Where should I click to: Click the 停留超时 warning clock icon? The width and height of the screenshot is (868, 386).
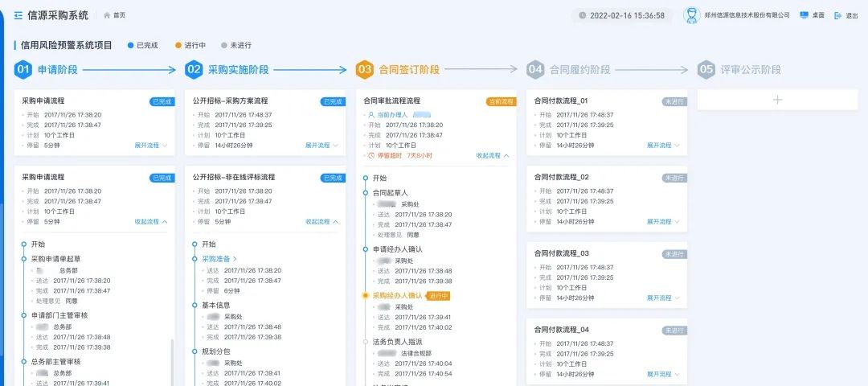[x=371, y=156]
